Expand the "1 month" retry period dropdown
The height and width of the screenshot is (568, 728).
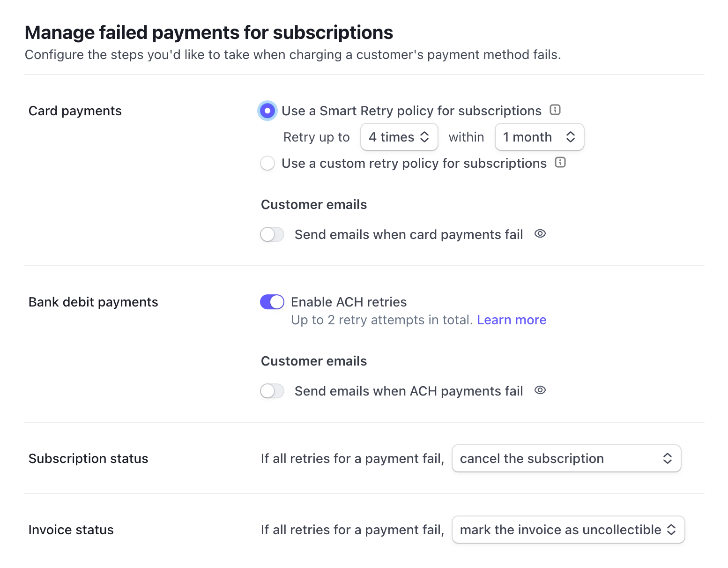click(539, 137)
